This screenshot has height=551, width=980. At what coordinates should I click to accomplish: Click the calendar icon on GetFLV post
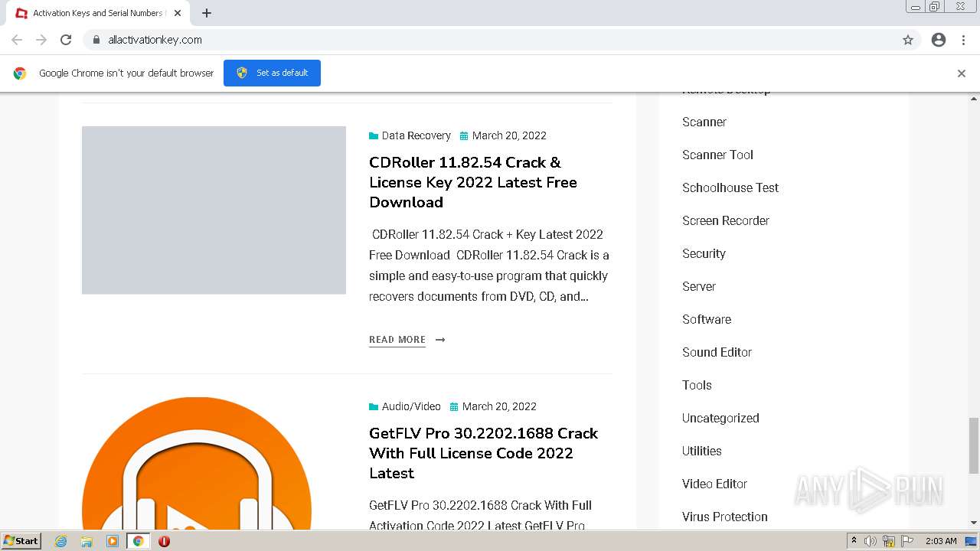click(x=454, y=407)
